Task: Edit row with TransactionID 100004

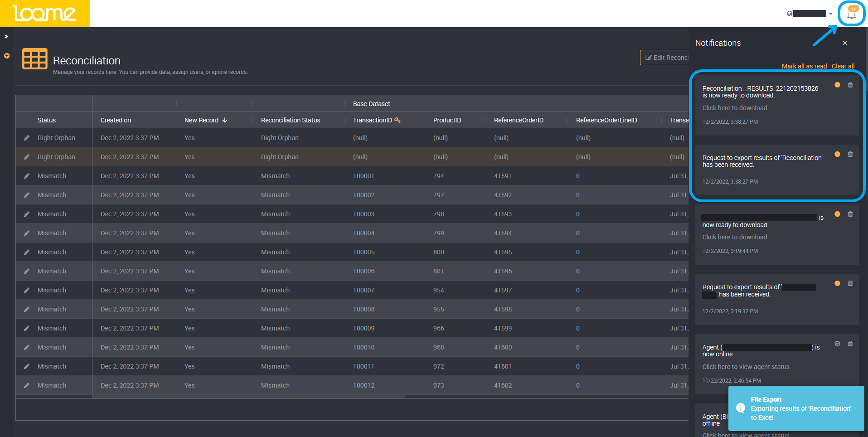Action: [x=27, y=233]
